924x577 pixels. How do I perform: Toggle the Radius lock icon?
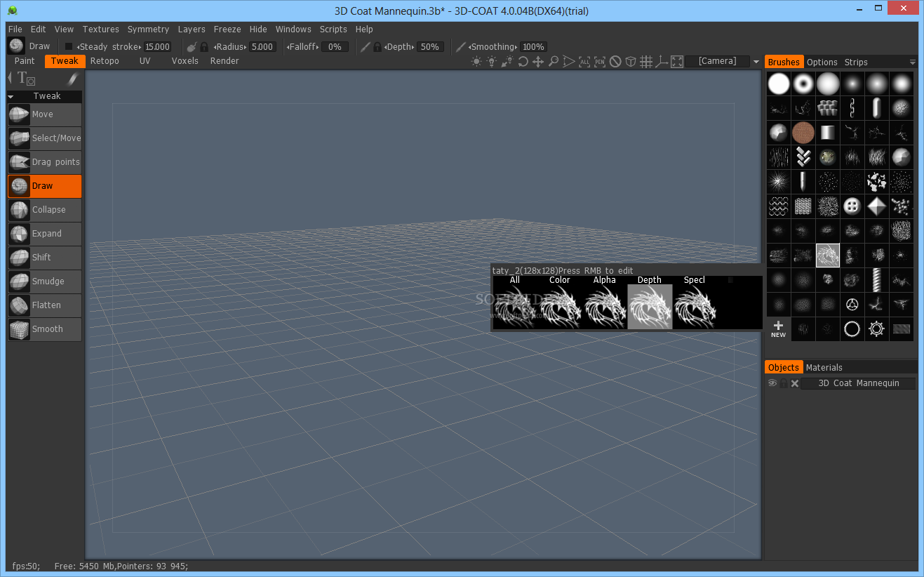[x=204, y=47]
